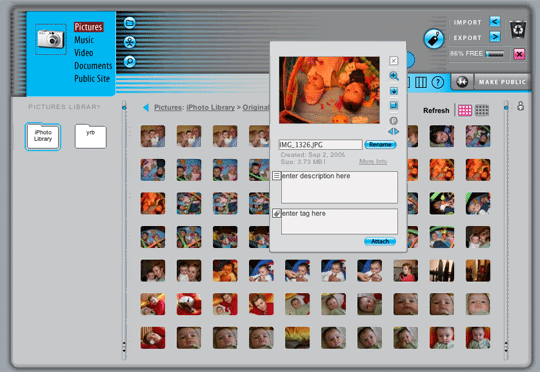Click the person icon beside Music
Image resolution: width=540 pixels, height=372 pixels.
pos(129,42)
